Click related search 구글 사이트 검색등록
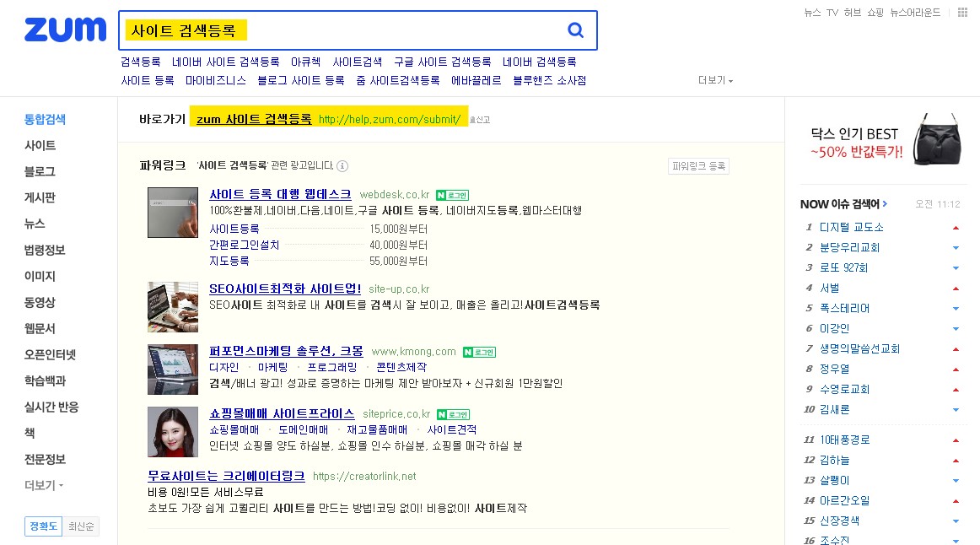This screenshot has height=545, width=980. pos(443,62)
